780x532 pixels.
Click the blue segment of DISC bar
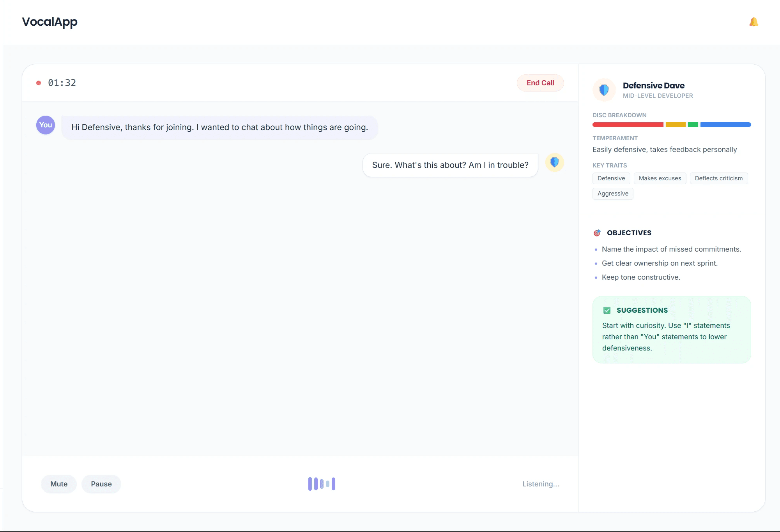point(725,125)
